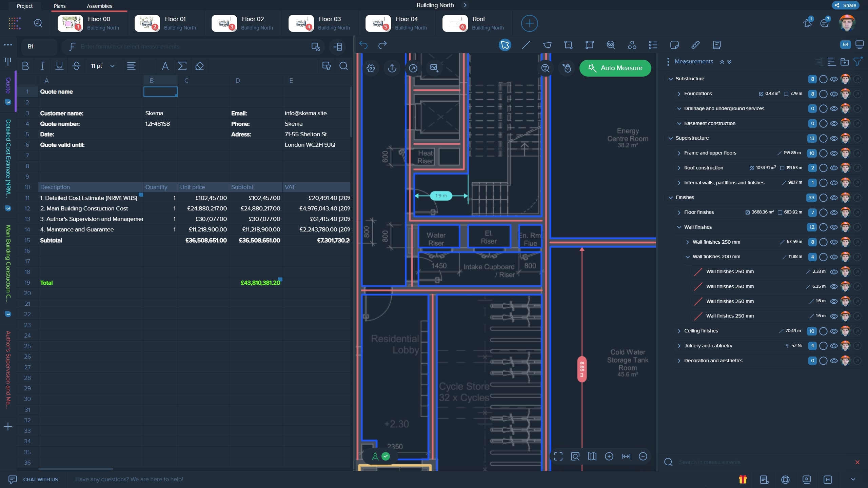Hide the Floor finishes measurements

[834, 212]
